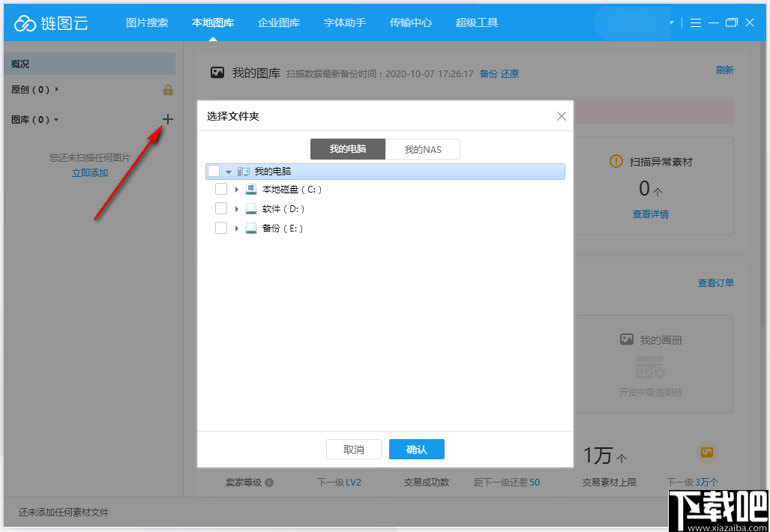Screen dimensions: 770x532
Task: Check the 备份(E:) checkbox
Action: [x=221, y=228]
